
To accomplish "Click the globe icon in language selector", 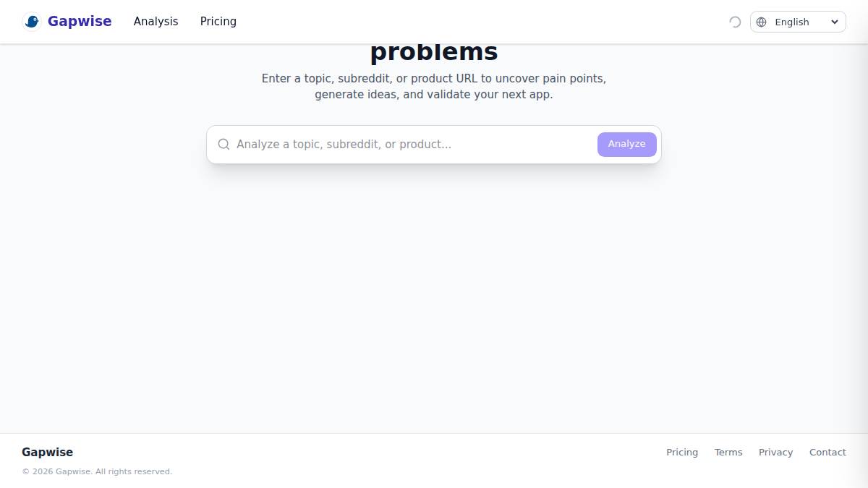I will click(761, 22).
